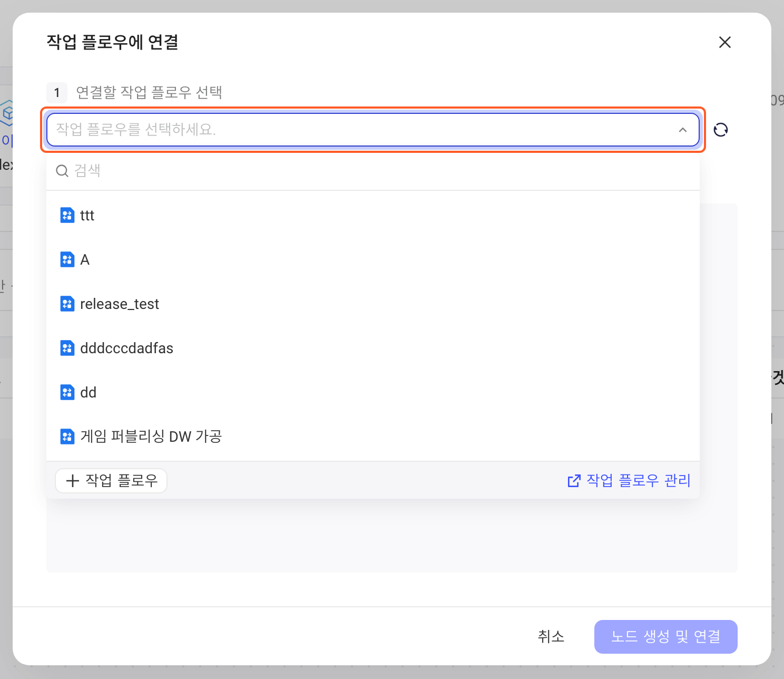The height and width of the screenshot is (679, 784).
Task: Open the 작업 플로우를 선택하세요 combo box
Action: (373, 130)
